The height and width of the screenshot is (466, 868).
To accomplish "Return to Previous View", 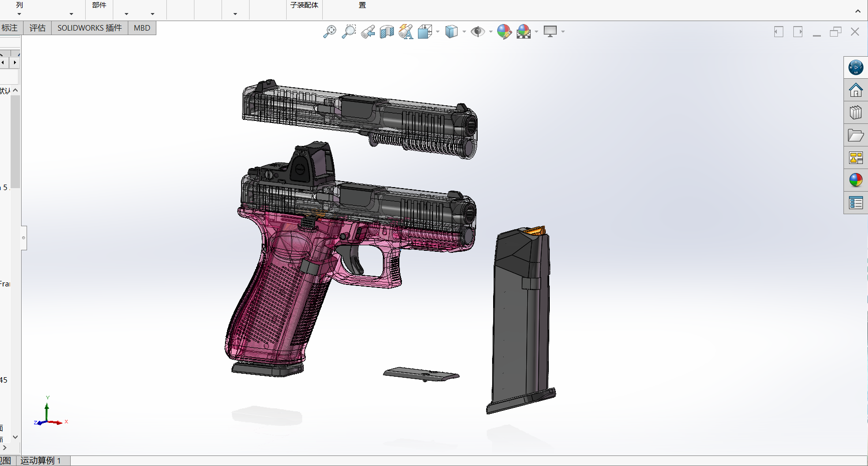I will point(367,32).
